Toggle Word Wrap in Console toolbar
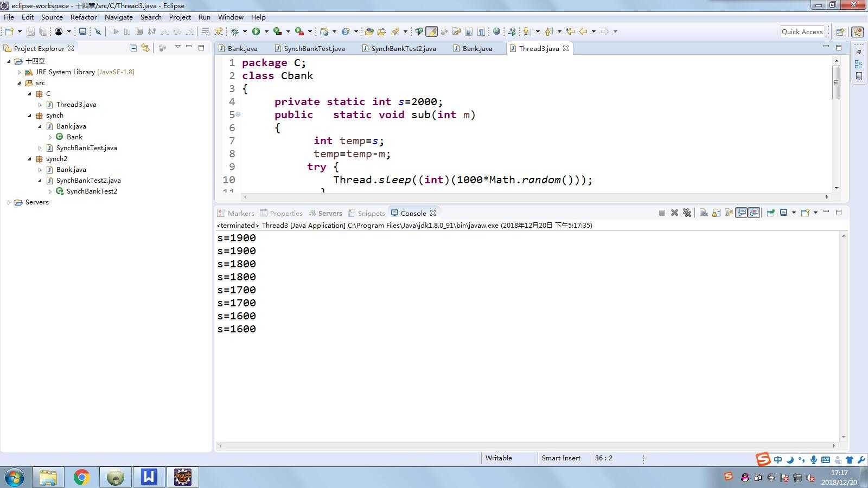This screenshot has height=488, width=868. tap(729, 213)
